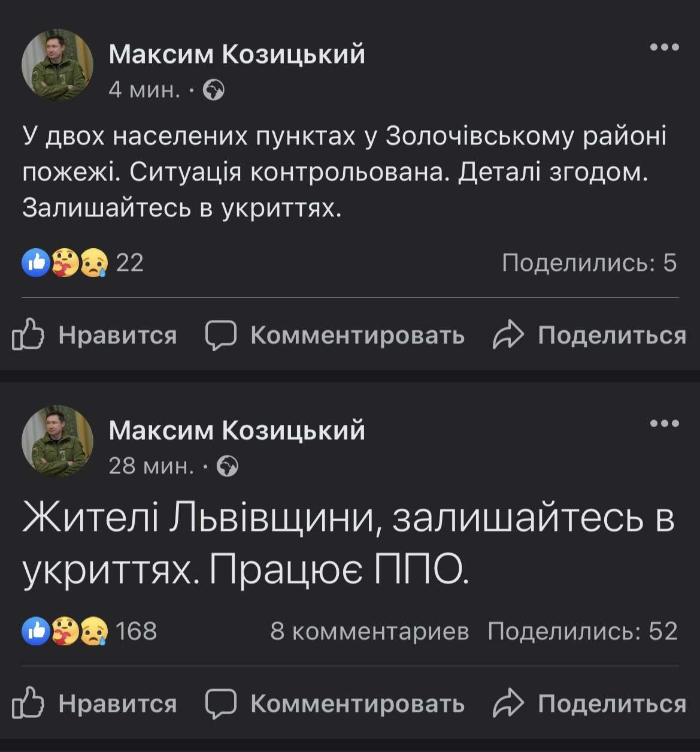Click the share arrow icon on bottom post
The image size is (700, 752).
point(510,705)
